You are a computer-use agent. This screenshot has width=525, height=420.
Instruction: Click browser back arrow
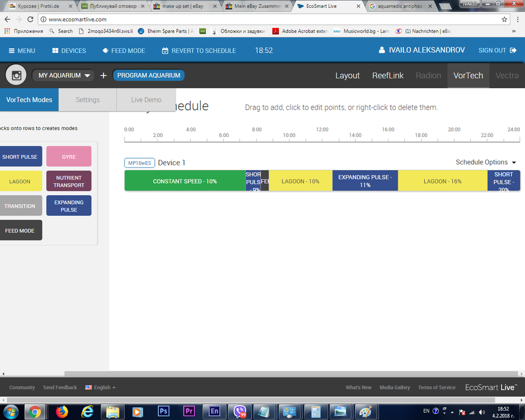pos(7,19)
